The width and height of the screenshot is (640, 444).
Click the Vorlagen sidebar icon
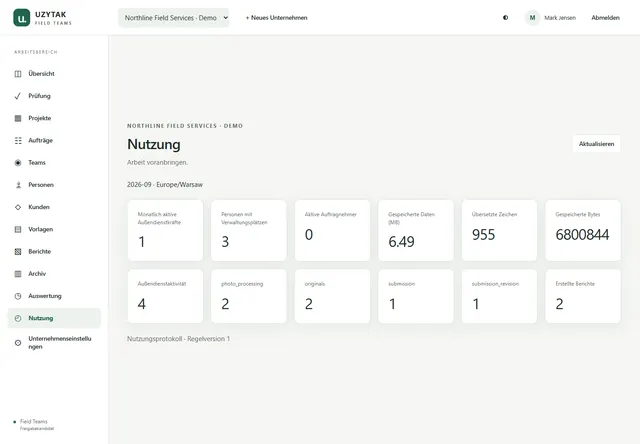(18, 229)
